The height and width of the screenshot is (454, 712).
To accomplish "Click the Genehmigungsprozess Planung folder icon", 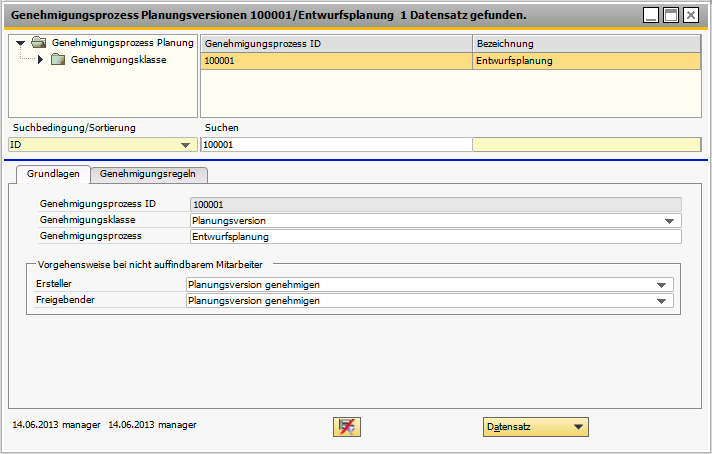I will tap(39, 43).
